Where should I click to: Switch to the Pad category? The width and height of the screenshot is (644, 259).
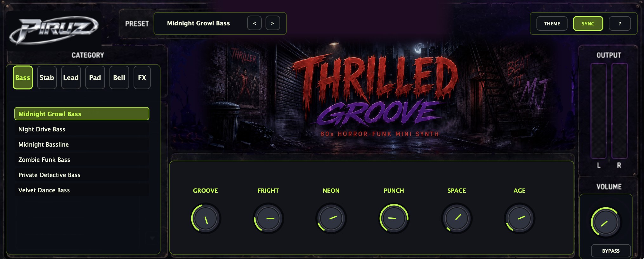coord(95,77)
